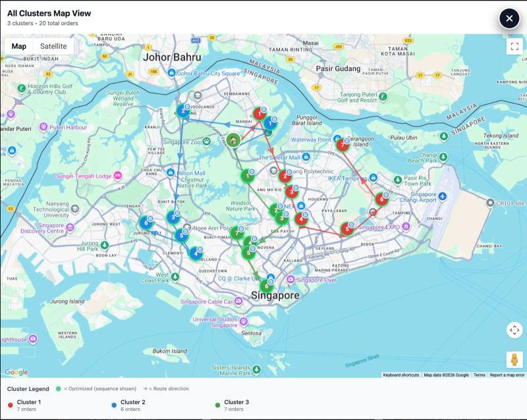Image resolution: width=527 pixels, height=420 pixels.
Task: Click Cluster 1 red legend swatch
Action: (11, 406)
